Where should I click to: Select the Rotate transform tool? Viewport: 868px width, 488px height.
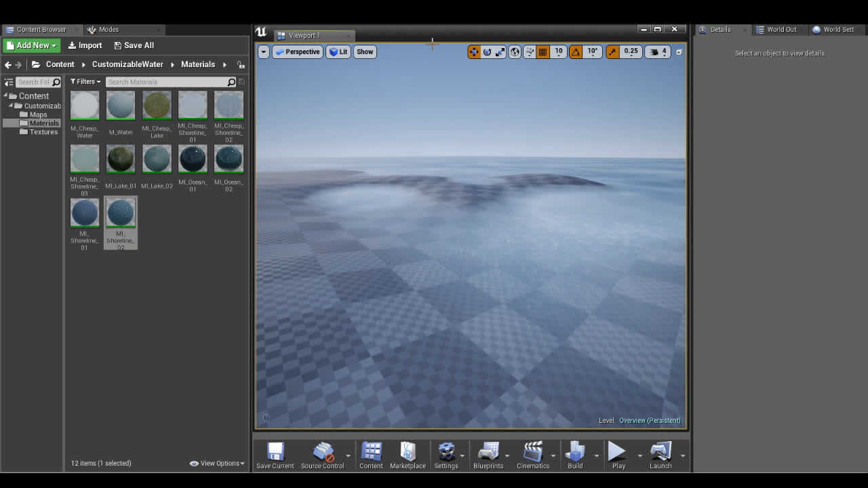click(x=486, y=52)
